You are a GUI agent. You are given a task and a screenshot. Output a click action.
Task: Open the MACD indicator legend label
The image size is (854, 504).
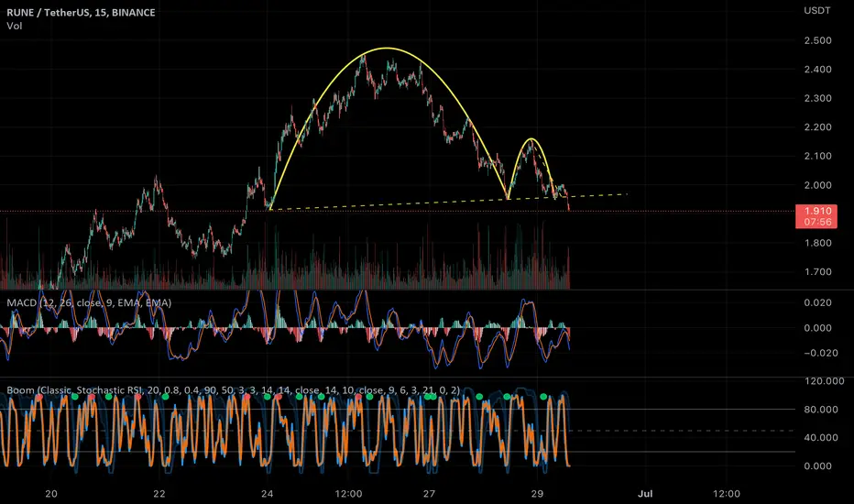coord(89,302)
